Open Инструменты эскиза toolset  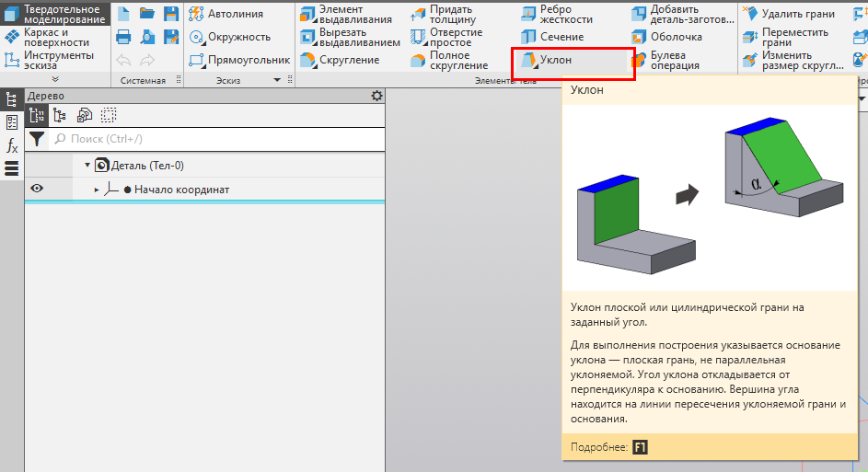(49, 60)
